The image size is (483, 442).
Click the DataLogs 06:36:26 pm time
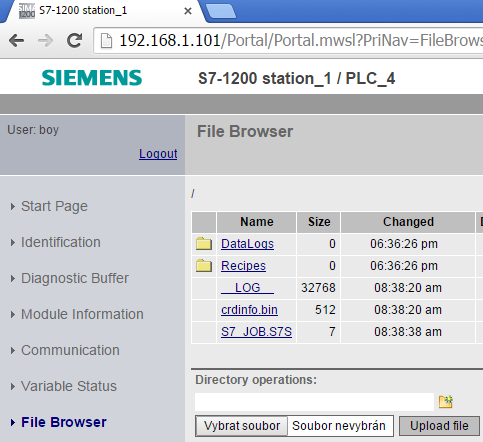click(x=404, y=244)
